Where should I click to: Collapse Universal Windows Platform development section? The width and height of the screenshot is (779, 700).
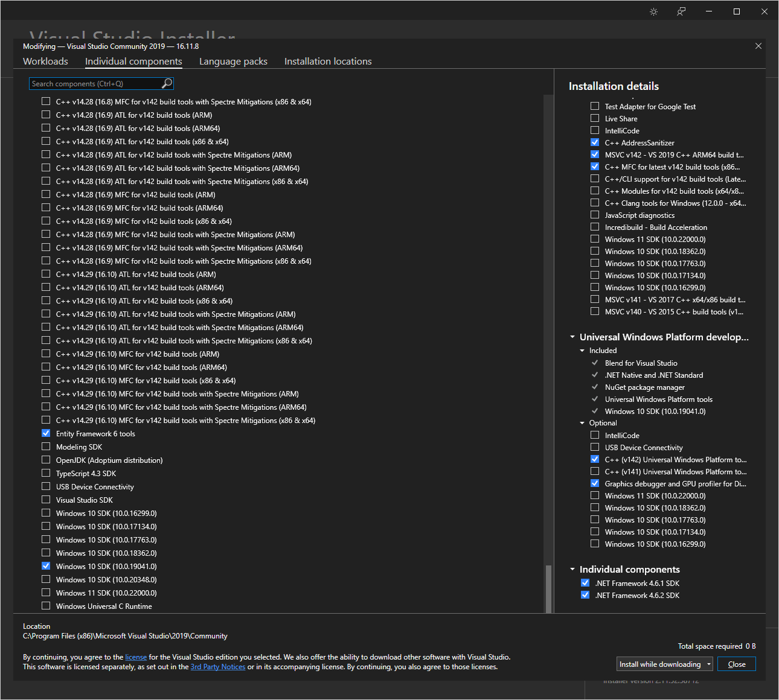pos(572,337)
